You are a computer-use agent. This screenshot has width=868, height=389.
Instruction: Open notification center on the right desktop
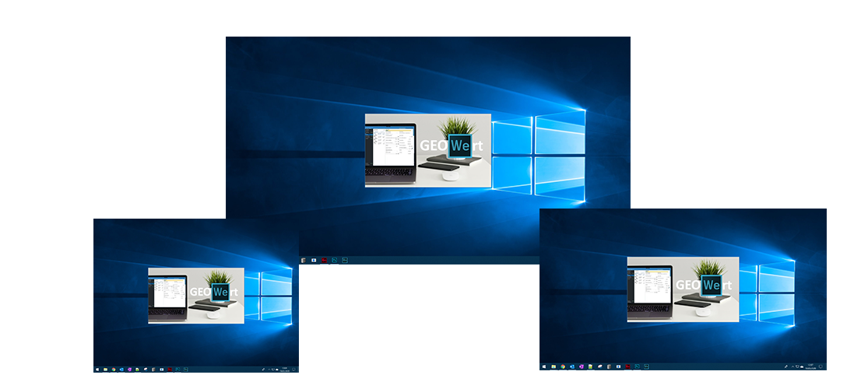coord(821,366)
